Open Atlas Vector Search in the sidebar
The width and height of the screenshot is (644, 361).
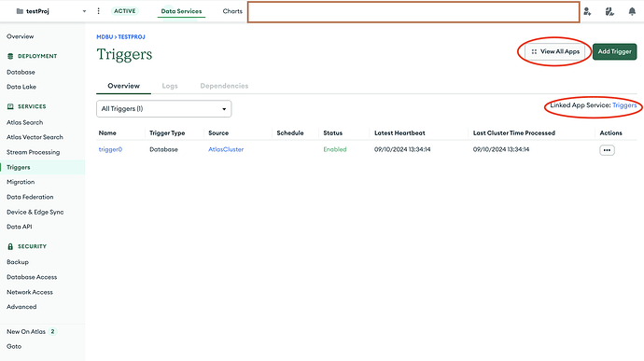pos(35,137)
